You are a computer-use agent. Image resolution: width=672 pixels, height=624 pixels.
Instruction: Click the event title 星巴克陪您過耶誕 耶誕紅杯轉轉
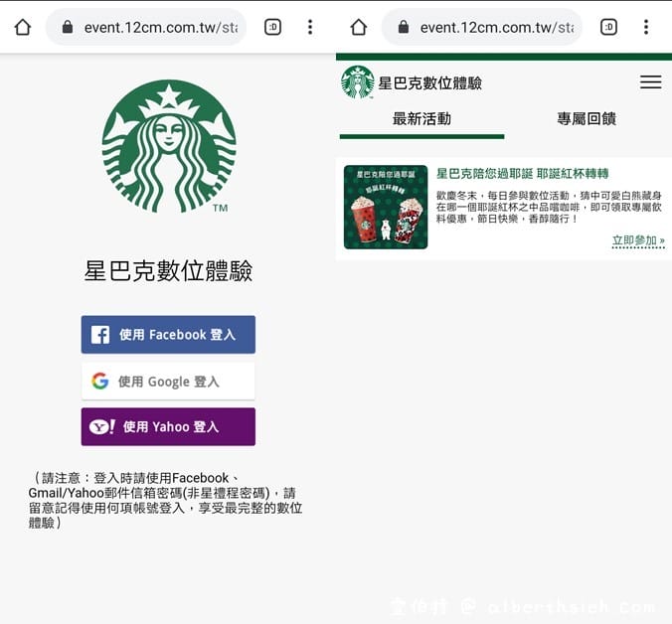pos(523,174)
